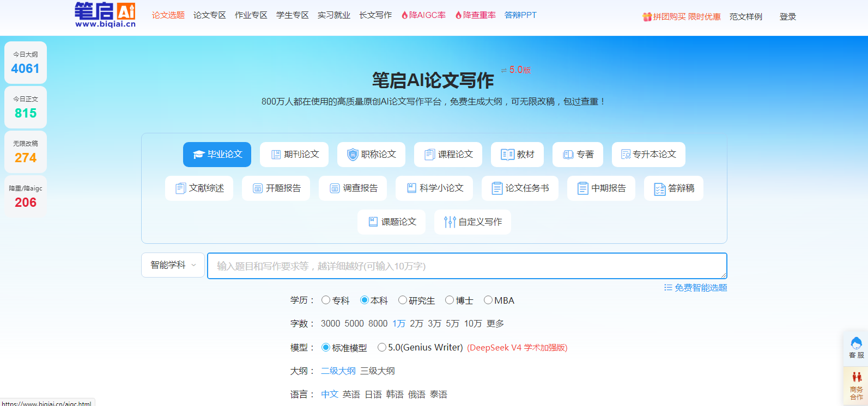Focus the topic and requirements input box
868x406 pixels.
pyautogui.click(x=467, y=266)
